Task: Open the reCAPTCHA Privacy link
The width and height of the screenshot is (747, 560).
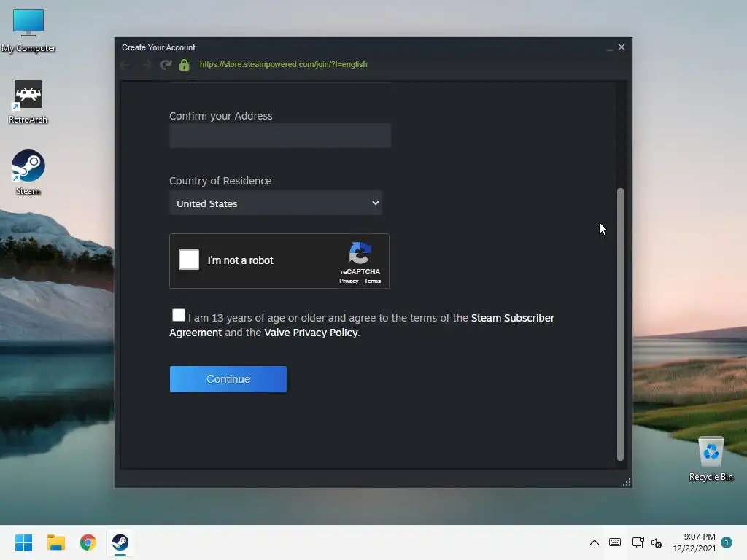Action: coord(348,281)
